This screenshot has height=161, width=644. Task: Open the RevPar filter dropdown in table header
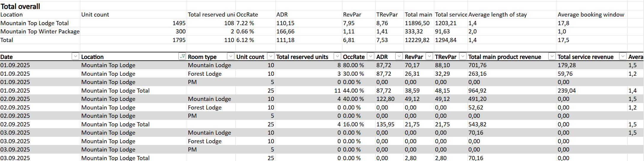[429, 56]
